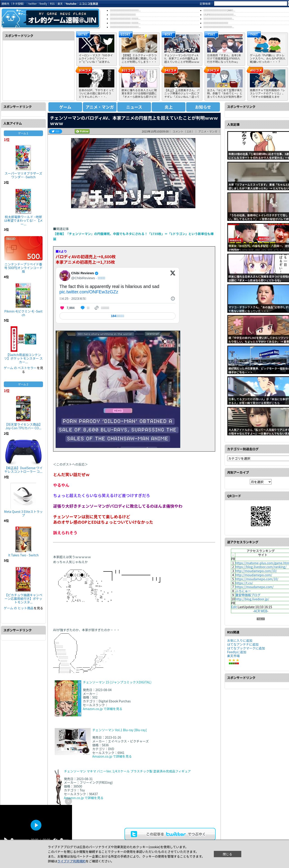Open the It Takes Two Switch cover image
This screenshot has height=868, width=289.
(23, 539)
